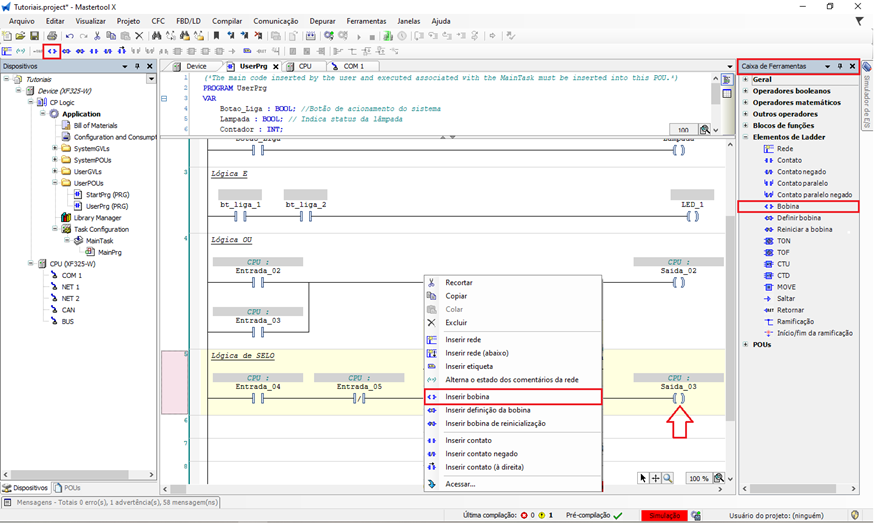The width and height of the screenshot is (884, 529).
Task: Toggle the pin on the Dispositivos panel
Action: [x=138, y=67]
